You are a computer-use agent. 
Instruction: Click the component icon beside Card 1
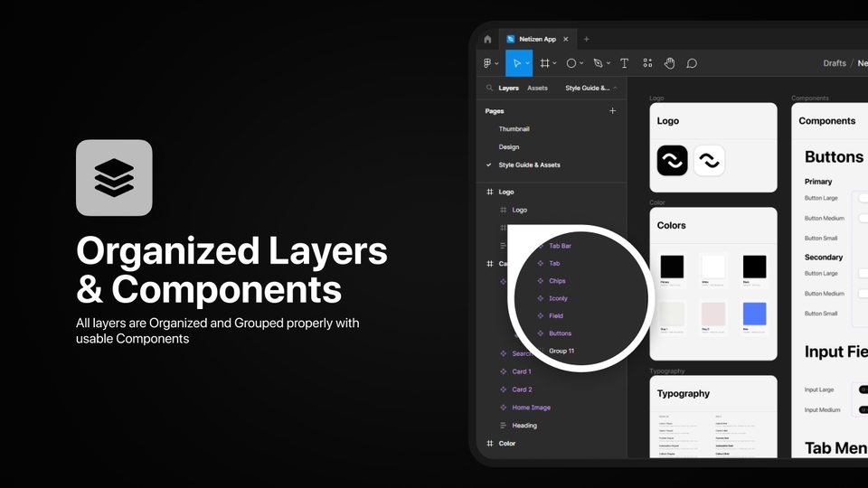[504, 371]
